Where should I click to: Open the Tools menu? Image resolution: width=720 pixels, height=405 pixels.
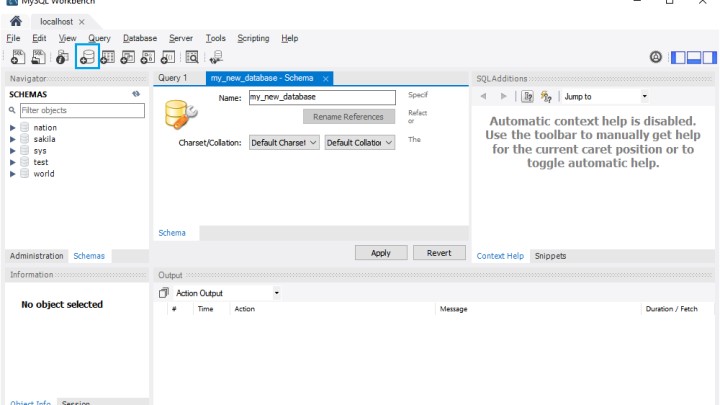click(215, 38)
